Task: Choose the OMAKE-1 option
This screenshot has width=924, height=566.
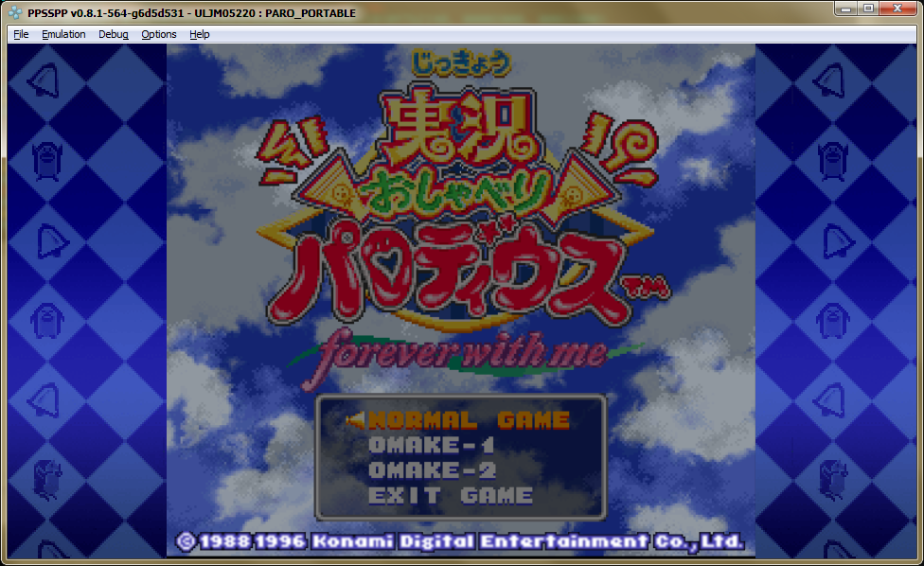Action: 431,445
